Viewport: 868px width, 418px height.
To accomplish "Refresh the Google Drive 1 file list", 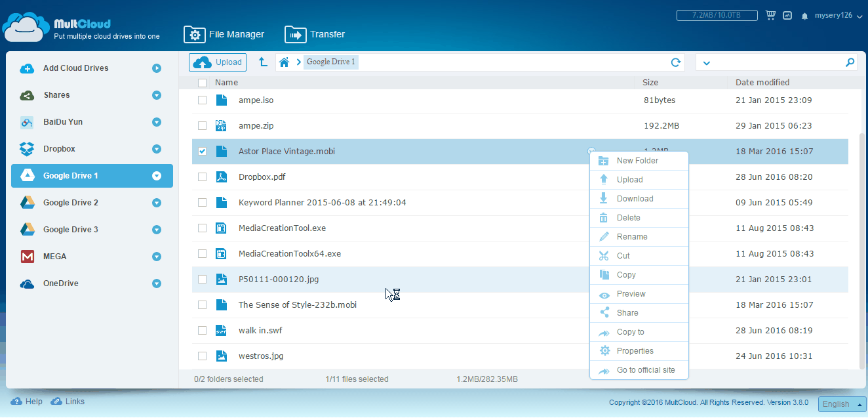I will (x=676, y=62).
